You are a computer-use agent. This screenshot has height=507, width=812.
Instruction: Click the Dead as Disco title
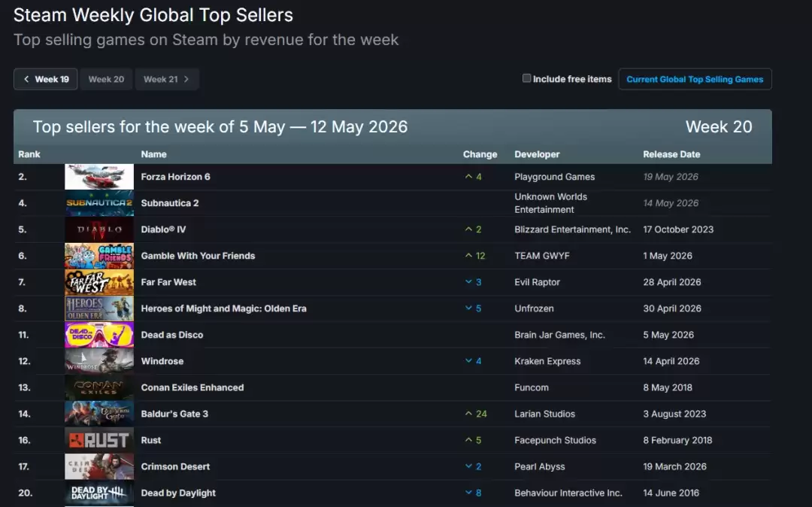[172, 335]
